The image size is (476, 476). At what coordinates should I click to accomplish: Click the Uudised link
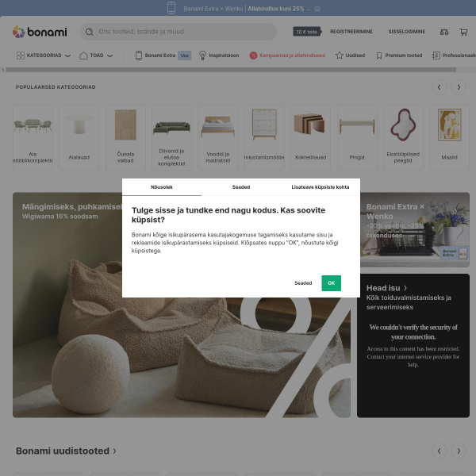tap(355, 56)
